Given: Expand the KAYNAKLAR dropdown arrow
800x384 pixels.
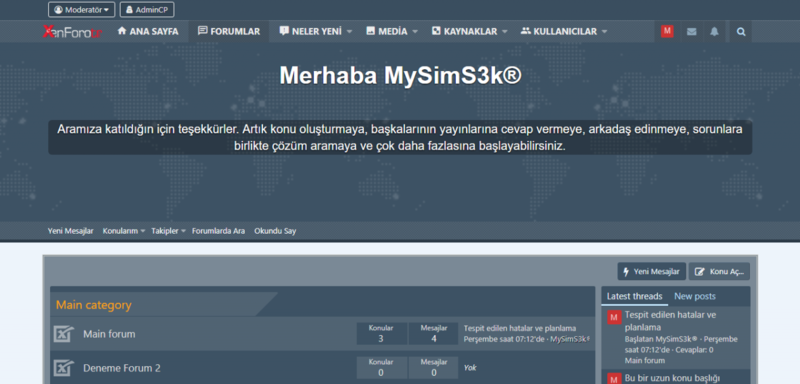Looking at the screenshot, I should (505, 32).
